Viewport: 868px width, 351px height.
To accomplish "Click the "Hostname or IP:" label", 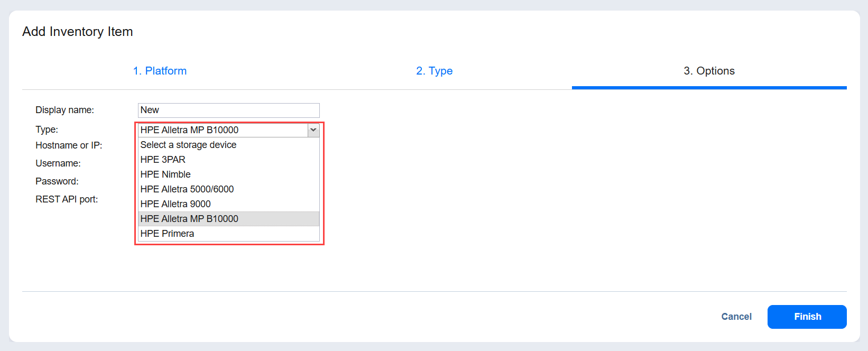I will pyautogui.click(x=69, y=145).
